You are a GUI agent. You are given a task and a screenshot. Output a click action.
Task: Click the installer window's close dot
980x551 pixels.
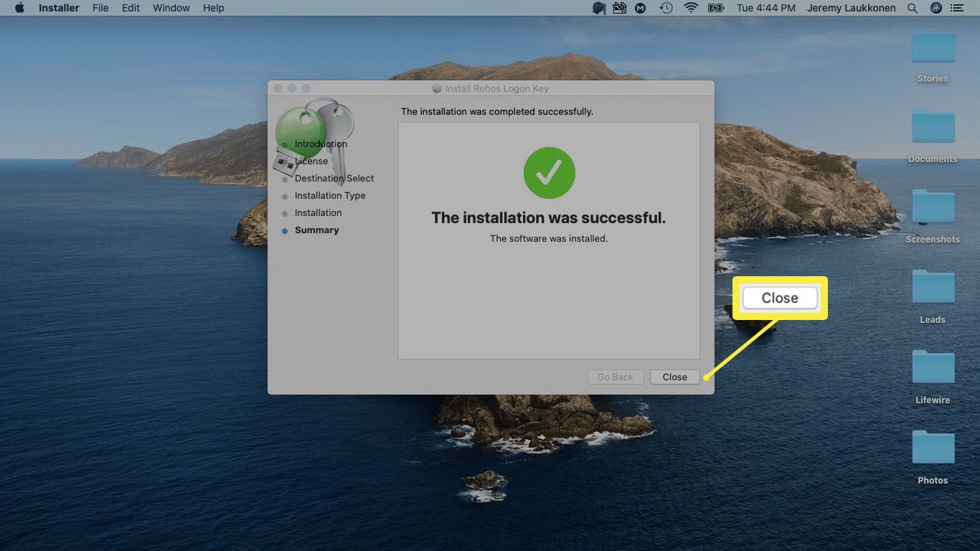tap(278, 88)
